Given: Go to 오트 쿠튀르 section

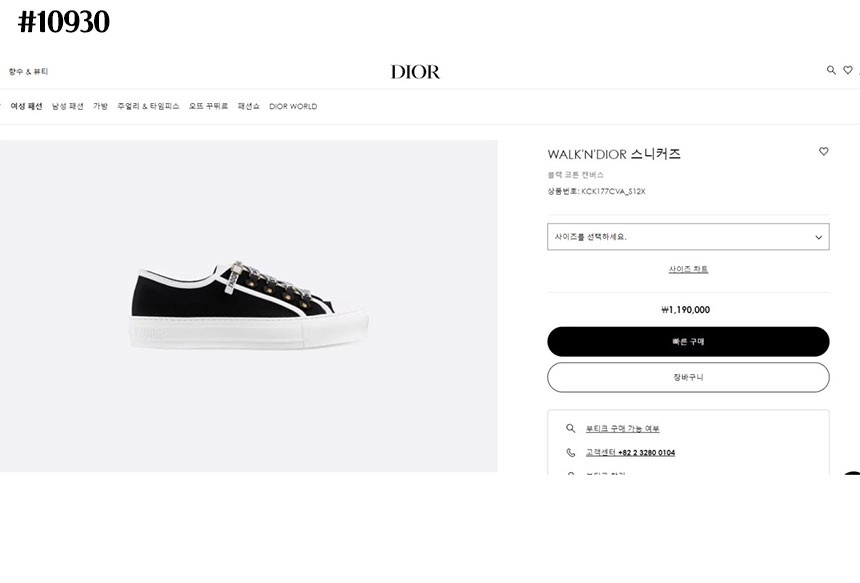Looking at the screenshot, I should (x=208, y=106).
